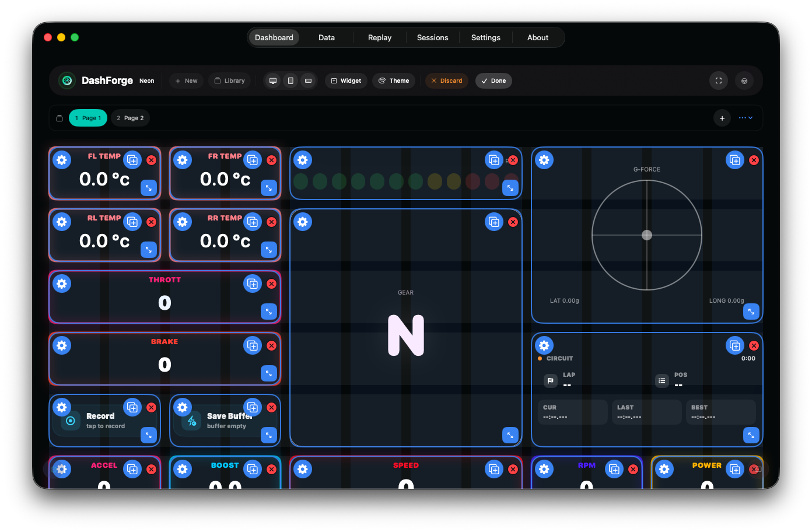The image size is (812, 532).
Task: Open the Theme picker
Action: 394,80
